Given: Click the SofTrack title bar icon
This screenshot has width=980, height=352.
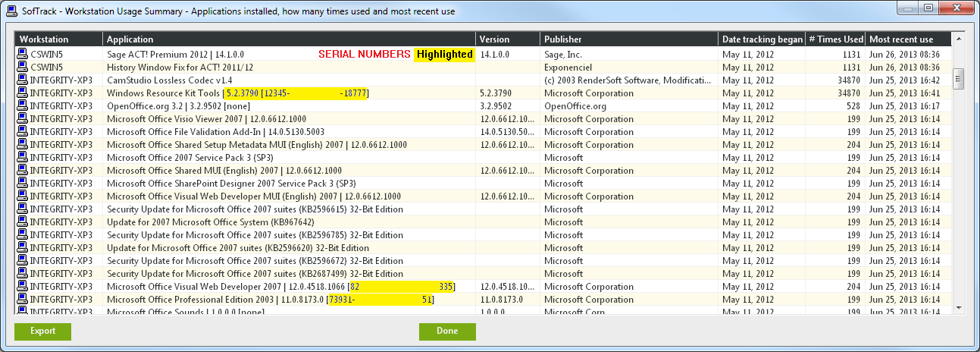Looking at the screenshot, I should pos(11,10).
